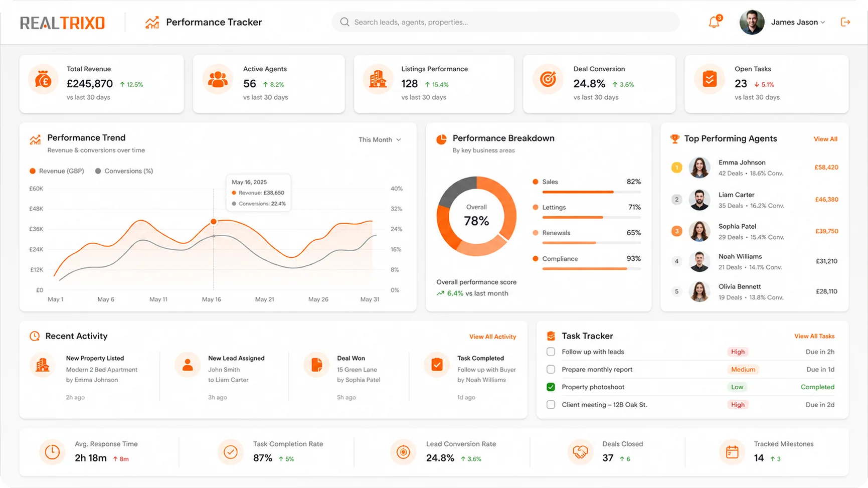Click the Task Completed check icon

pos(437,365)
